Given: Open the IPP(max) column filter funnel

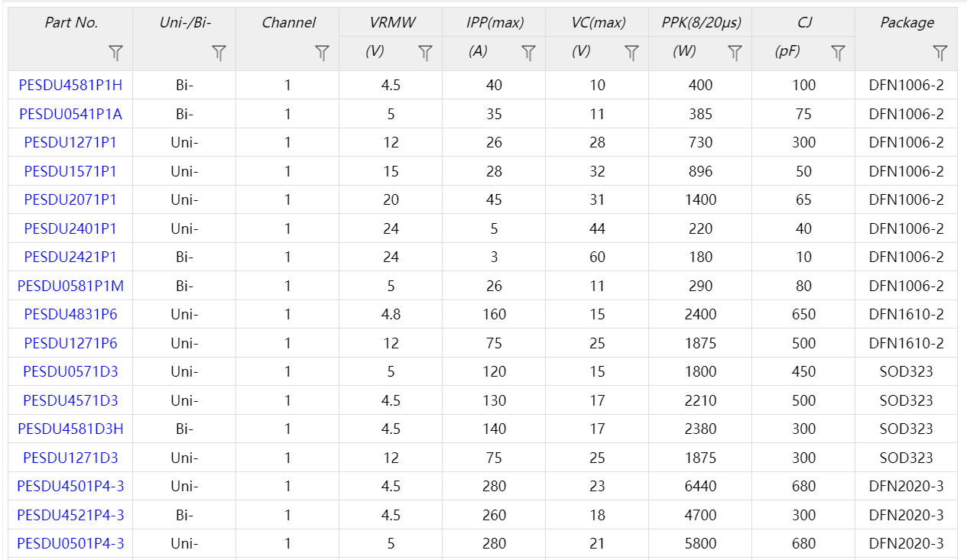Looking at the screenshot, I should [528, 53].
